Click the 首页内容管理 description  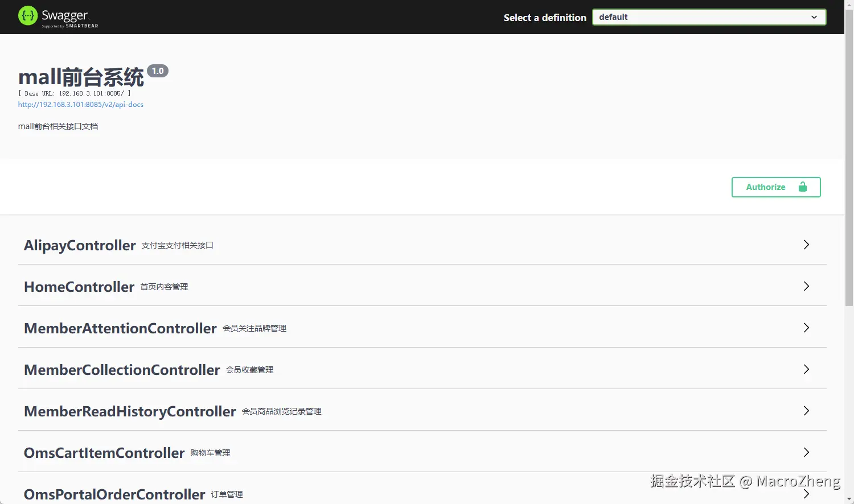pos(165,287)
